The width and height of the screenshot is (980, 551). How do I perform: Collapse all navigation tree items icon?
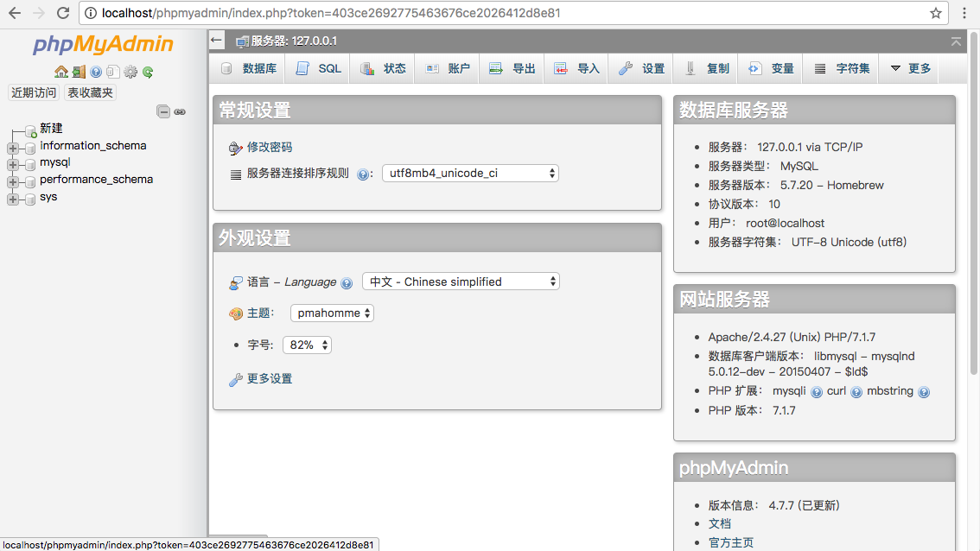163,111
